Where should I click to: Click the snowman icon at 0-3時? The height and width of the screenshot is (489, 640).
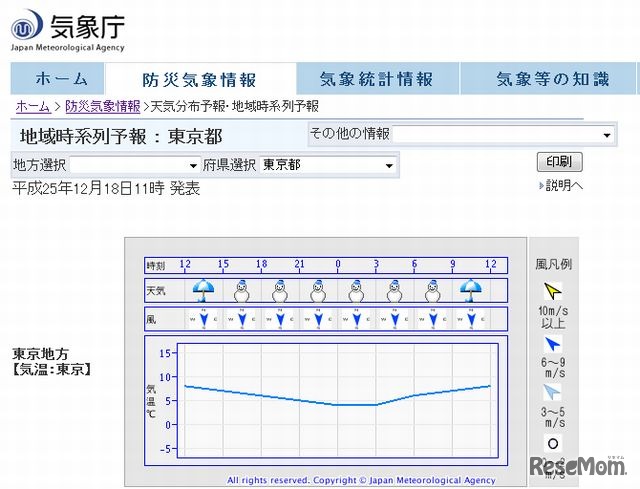click(356, 290)
